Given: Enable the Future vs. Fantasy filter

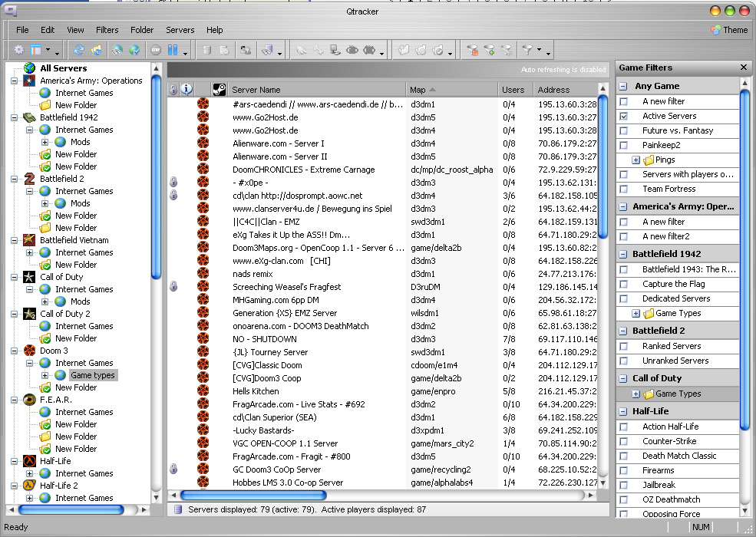Looking at the screenshot, I should coord(623,130).
